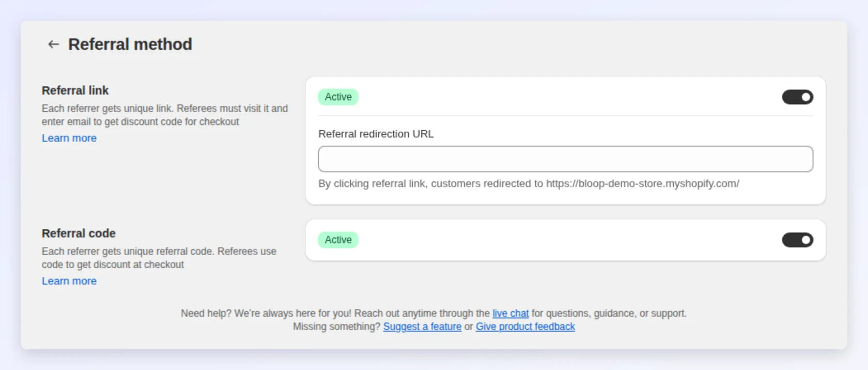Click the Suggest a feature link
The height and width of the screenshot is (370, 868).
422,327
